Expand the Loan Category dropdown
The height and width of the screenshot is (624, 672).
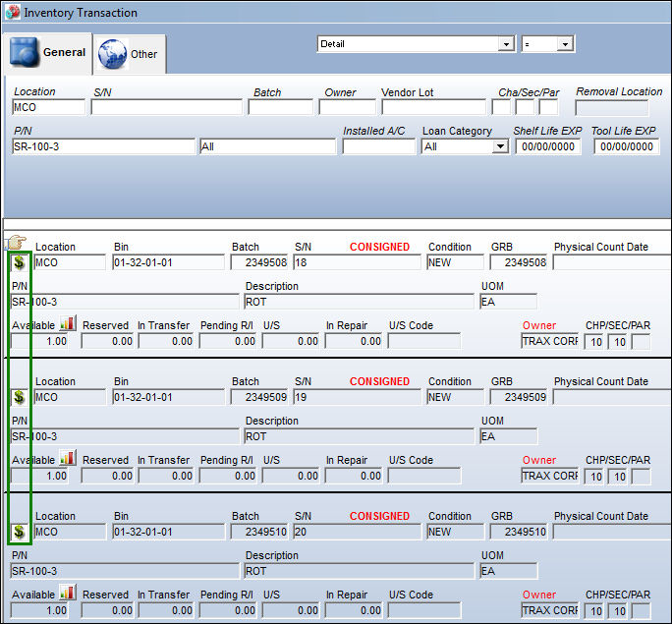coord(500,146)
